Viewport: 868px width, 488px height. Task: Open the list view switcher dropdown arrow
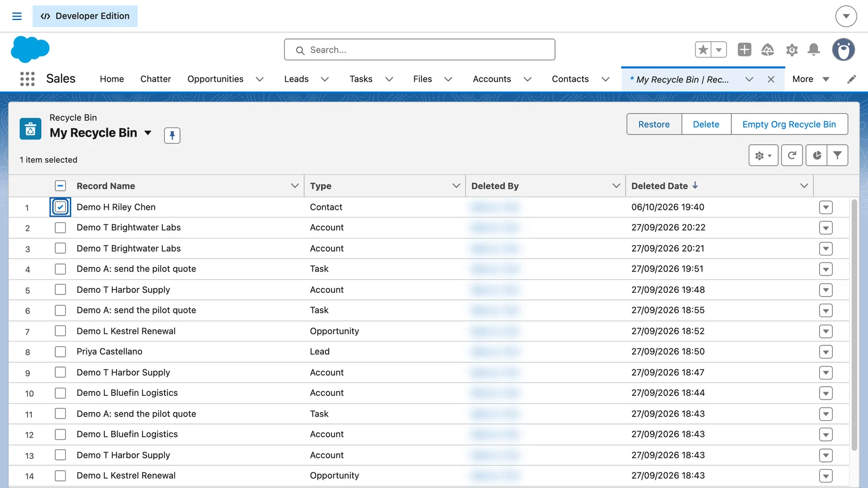[148, 133]
